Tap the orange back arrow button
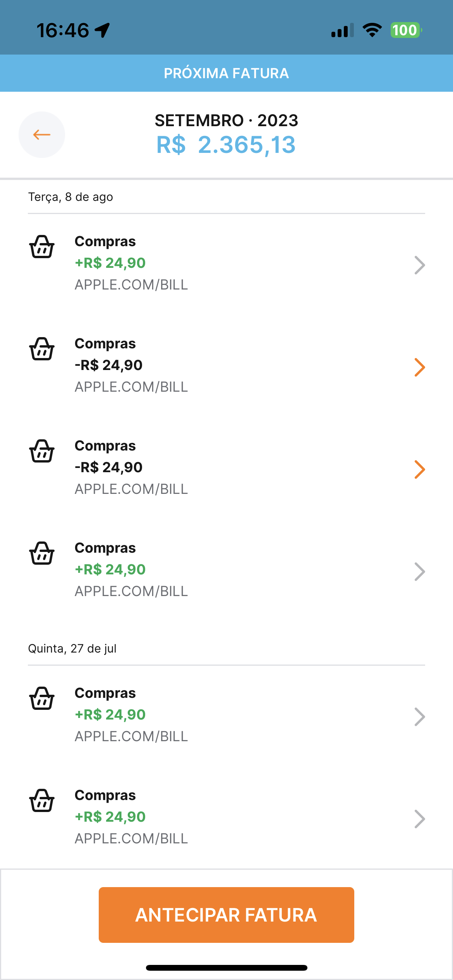 tap(42, 135)
